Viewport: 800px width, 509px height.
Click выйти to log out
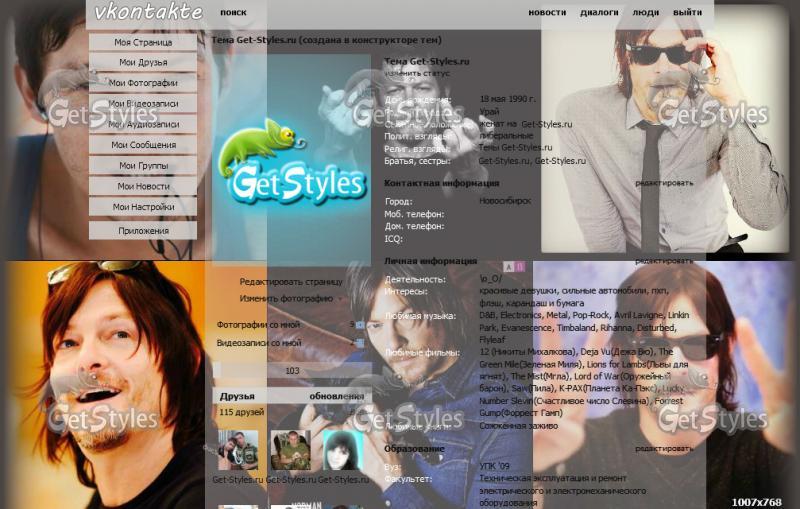coord(687,12)
